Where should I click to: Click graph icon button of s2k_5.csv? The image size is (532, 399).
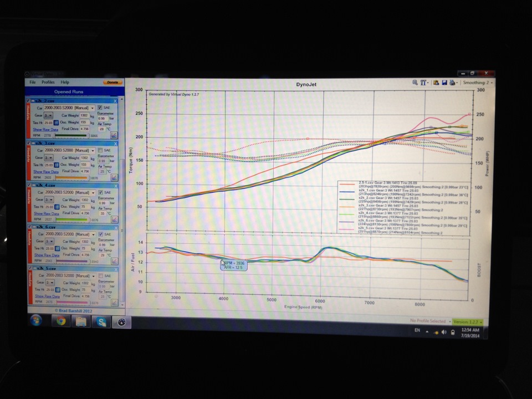click(x=115, y=303)
